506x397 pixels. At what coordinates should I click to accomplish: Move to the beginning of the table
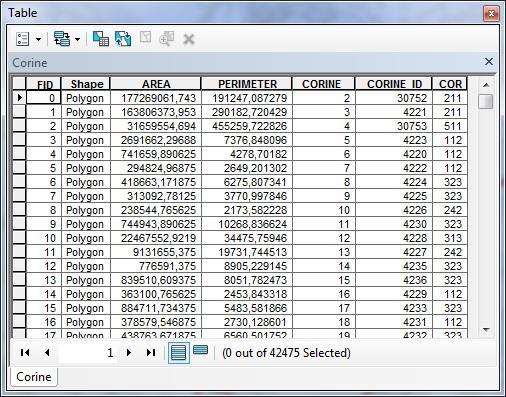[x=25, y=352]
